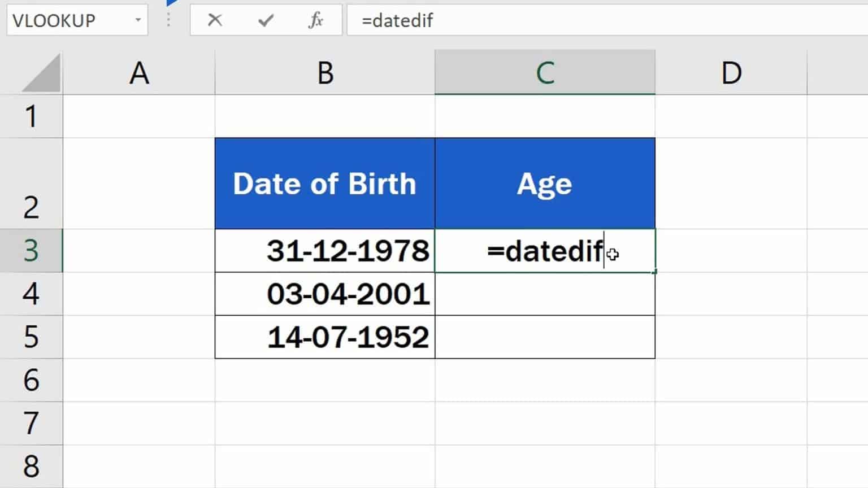Select the Name Box displaying VLOOKUP
This screenshot has height=488, width=868.
68,20
